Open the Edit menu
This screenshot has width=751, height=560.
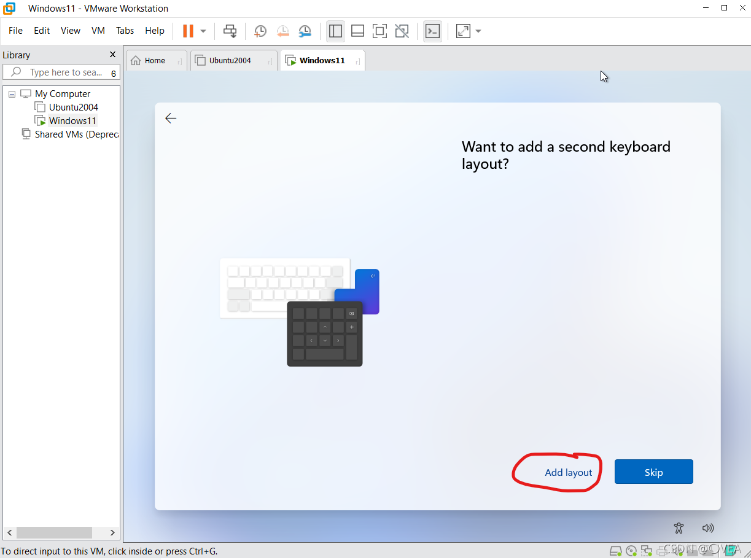click(x=42, y=31)
